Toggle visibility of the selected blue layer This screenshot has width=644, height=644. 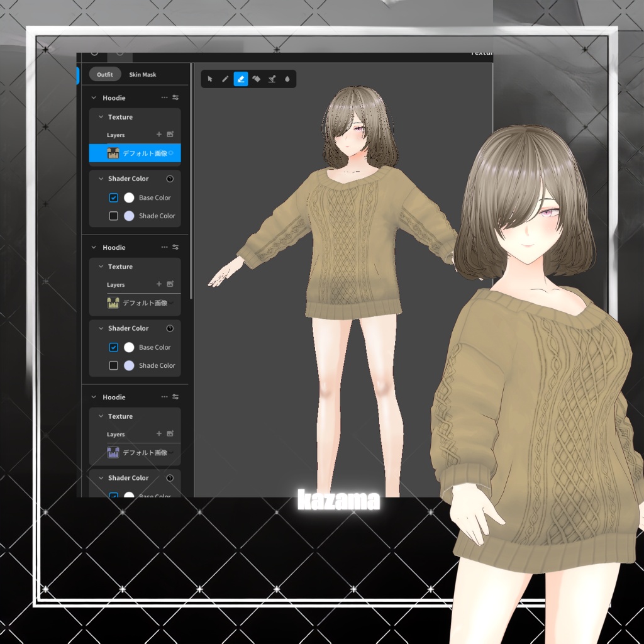tap(171, 153)
